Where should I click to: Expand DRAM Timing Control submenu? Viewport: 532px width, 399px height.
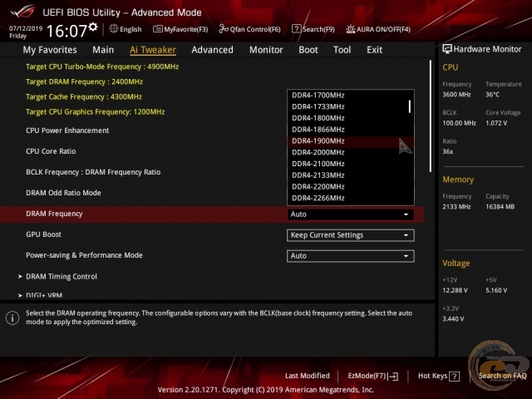click(62, 277)
